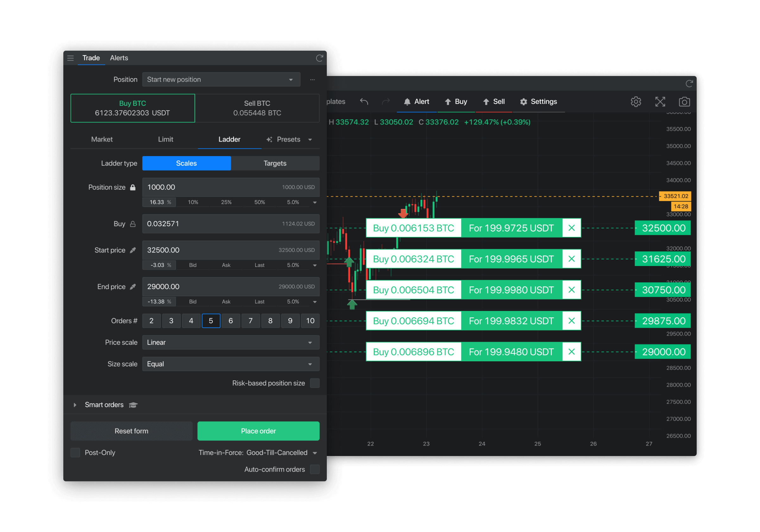Select Scales ladder type
The image size is (760, 532).
187,163
